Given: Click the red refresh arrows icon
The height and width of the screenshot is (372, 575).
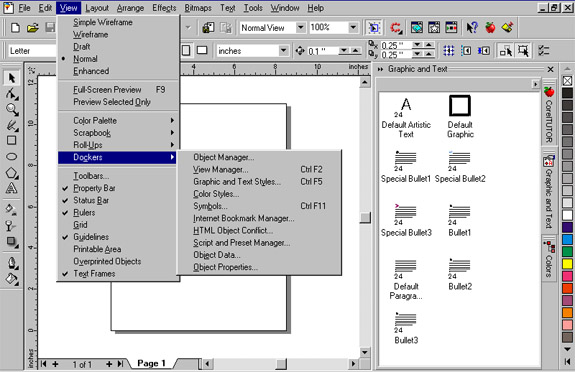Looking at the screenshot, I should coord(396,28).
